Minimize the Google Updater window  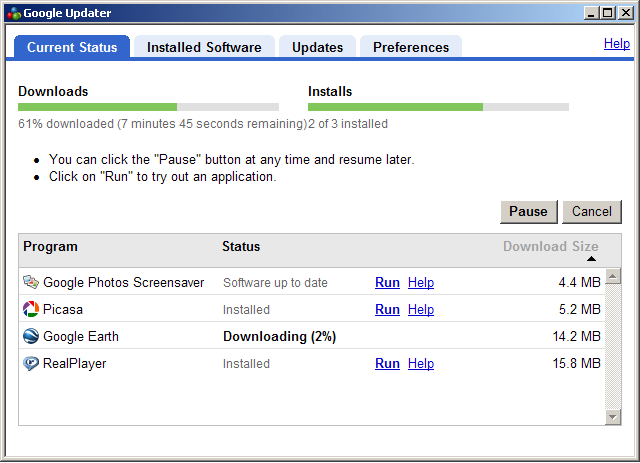pyautogui.click(x=591, y=13)
